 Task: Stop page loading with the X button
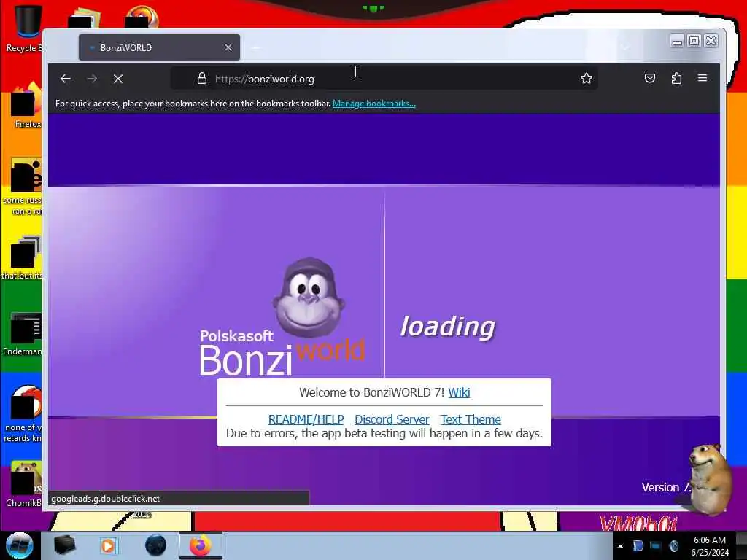click(118, 79)
